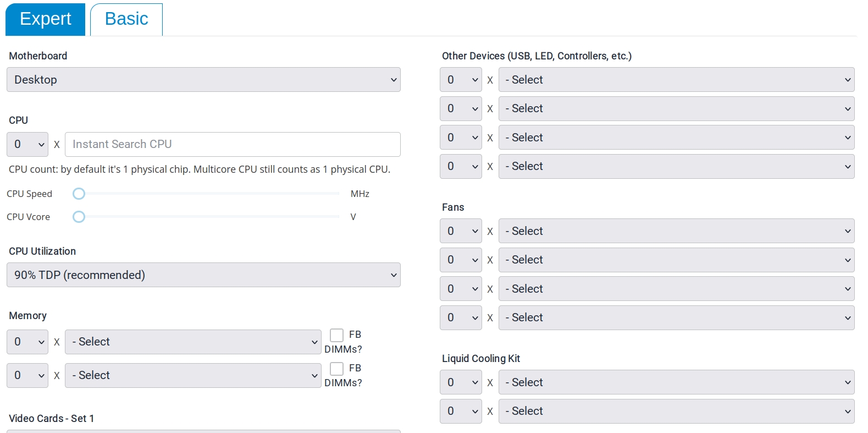Click the 'CPU Utilization' label

coord(42,251)
